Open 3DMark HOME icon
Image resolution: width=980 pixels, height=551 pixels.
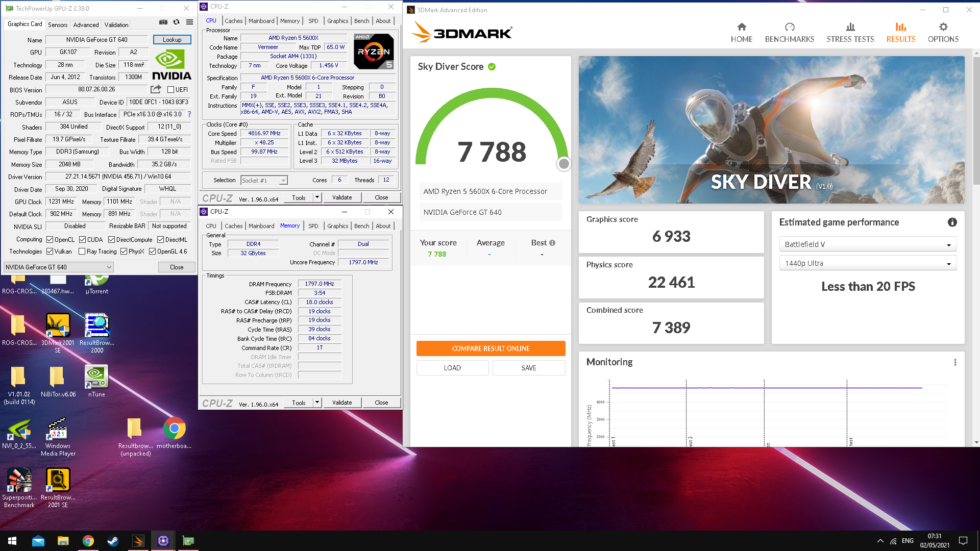click(742, 27)
